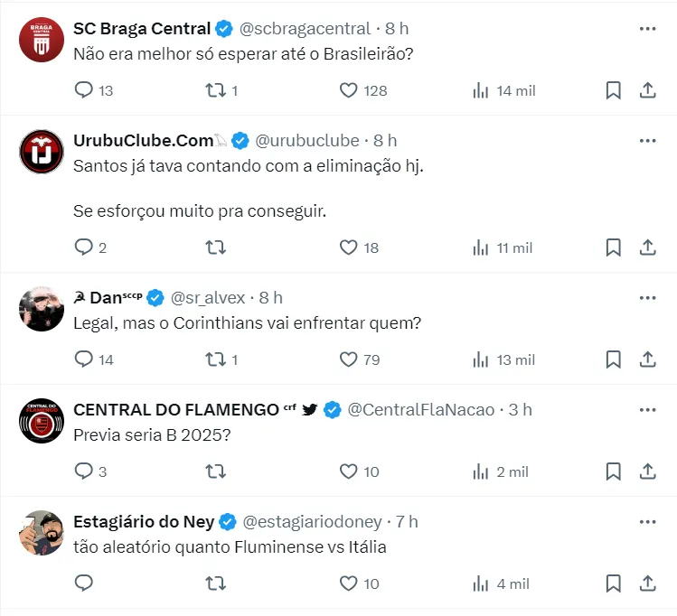View analytics of the Dan tweet
Screen dimensions: 677x616
pos(481,359)
